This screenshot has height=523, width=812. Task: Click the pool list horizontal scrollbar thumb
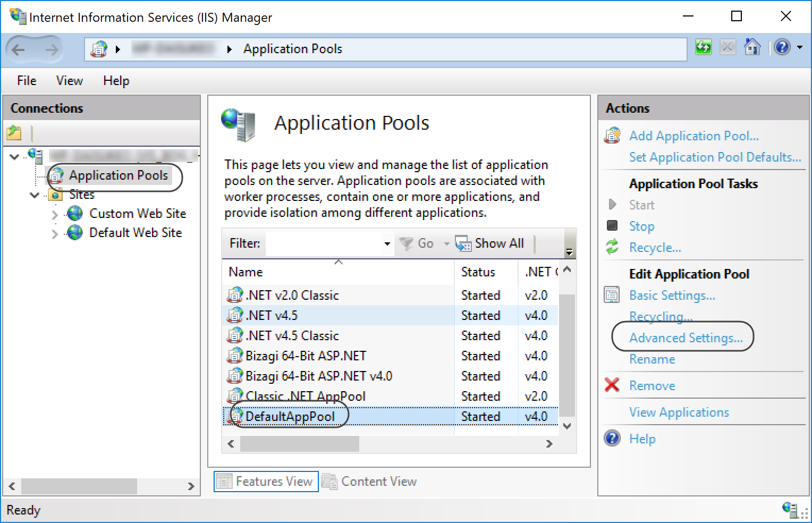click(300, 444)
